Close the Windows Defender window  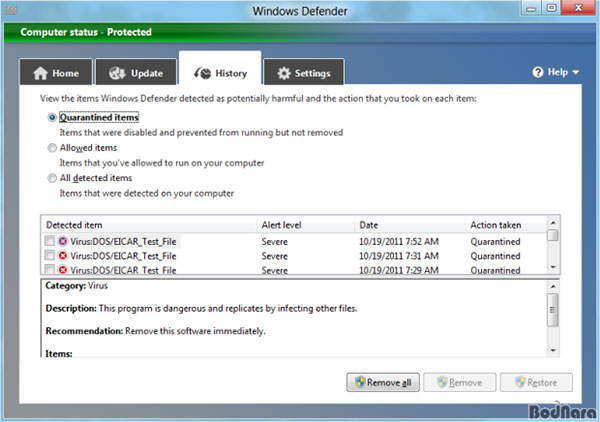coord(579,8)
